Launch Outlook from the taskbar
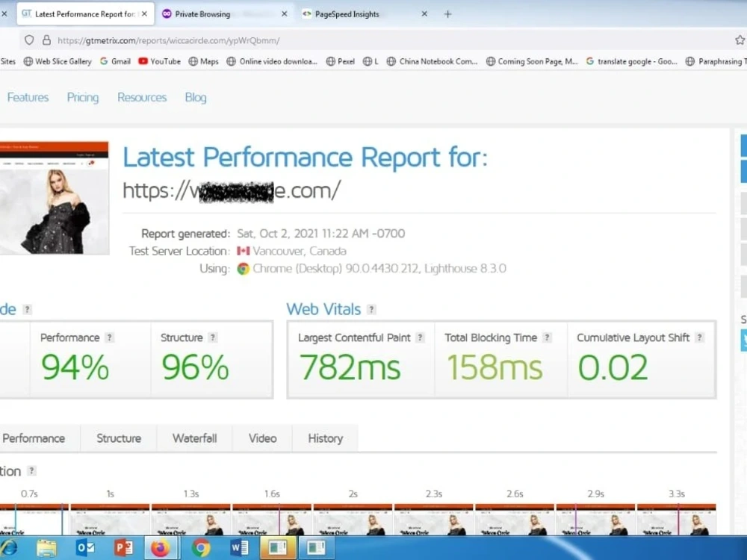The width and height of the screenshot is (747, 560). (86, 548)
